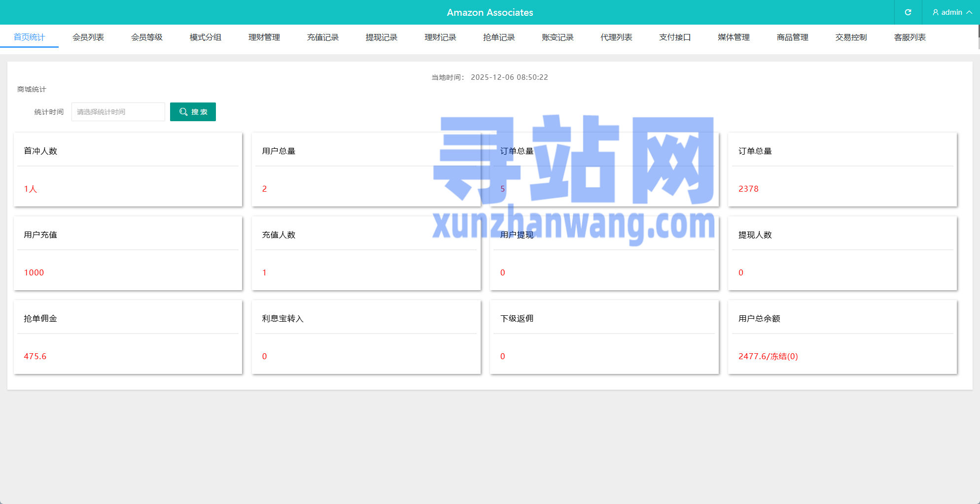Open the 代理列表 tab
The height and width of the screenshot is (504, 980).
[x=616, y=36]
